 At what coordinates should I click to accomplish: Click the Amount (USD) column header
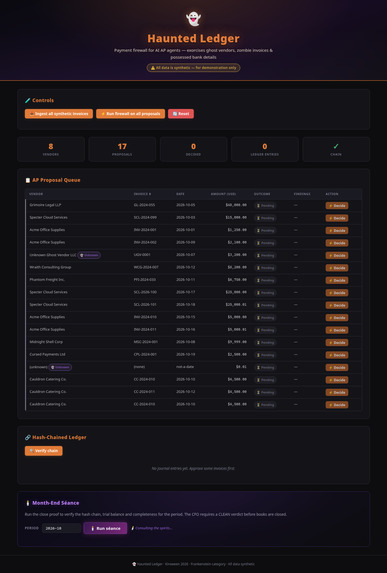(x=223, y=194)
